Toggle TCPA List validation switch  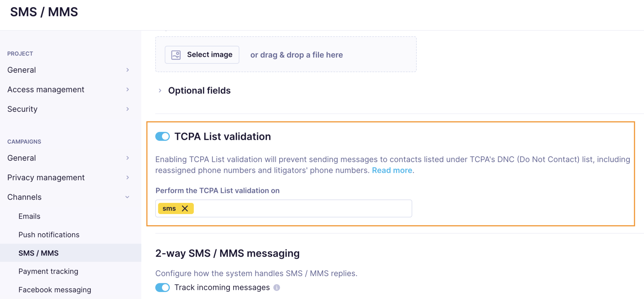(163, 136)
